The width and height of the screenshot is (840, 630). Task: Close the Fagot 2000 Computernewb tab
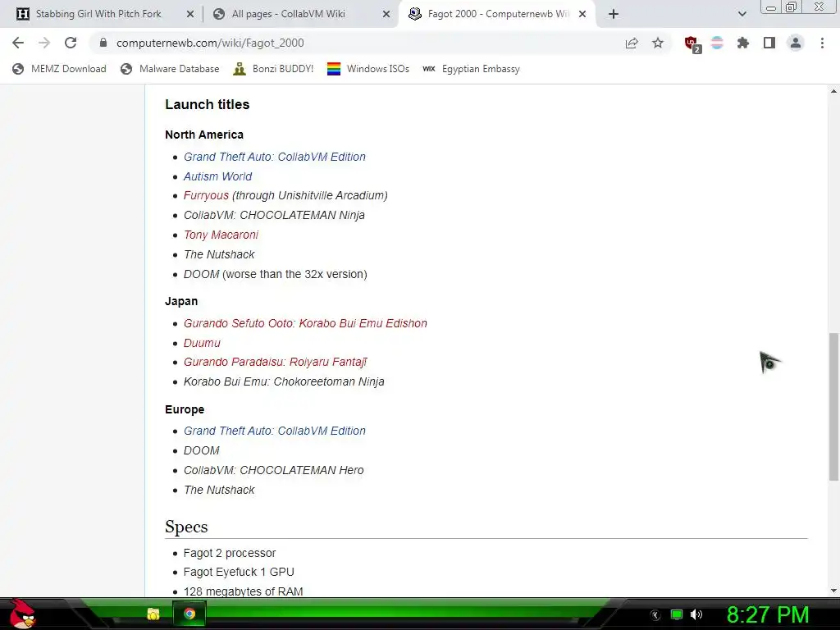(582, 15)
